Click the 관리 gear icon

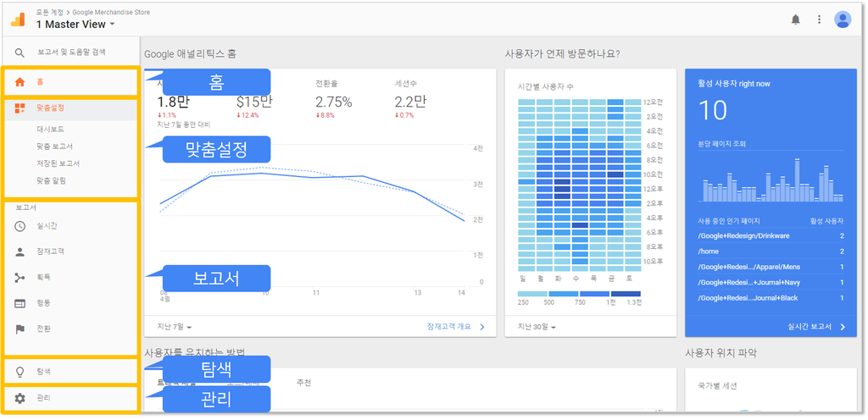point(20,398)
